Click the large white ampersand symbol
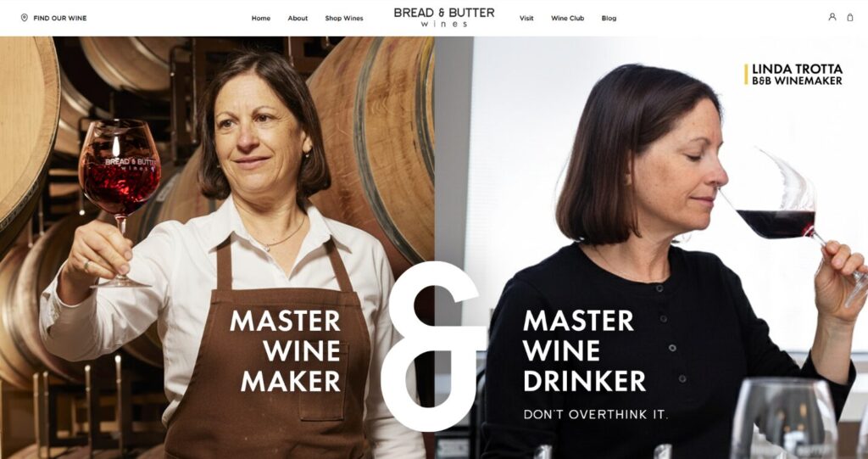This screenshot has height=459, width=868. [x=431, y=346]
